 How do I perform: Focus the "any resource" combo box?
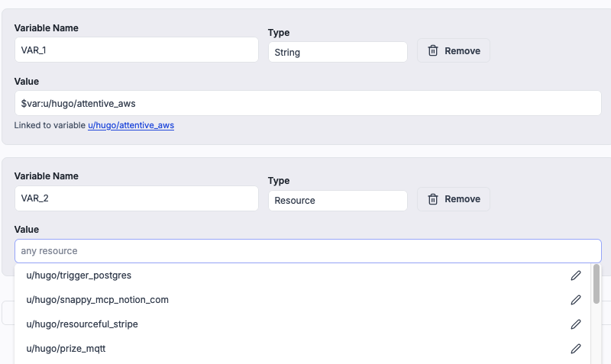(307, 251)
